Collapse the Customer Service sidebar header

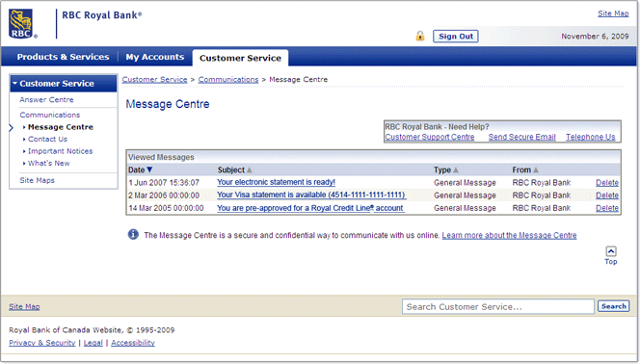(x=64, y=84)
